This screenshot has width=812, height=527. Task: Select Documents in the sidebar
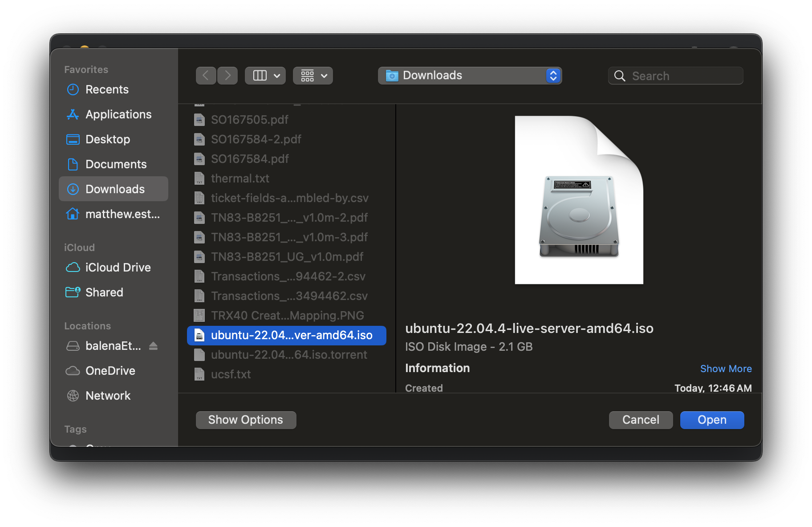click(116, 164)
